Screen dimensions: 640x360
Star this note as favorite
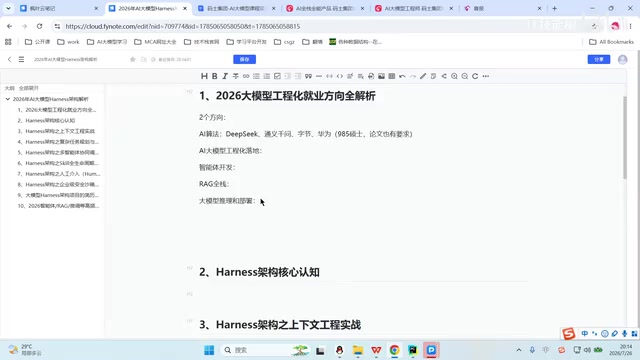[x=133, y=60]
